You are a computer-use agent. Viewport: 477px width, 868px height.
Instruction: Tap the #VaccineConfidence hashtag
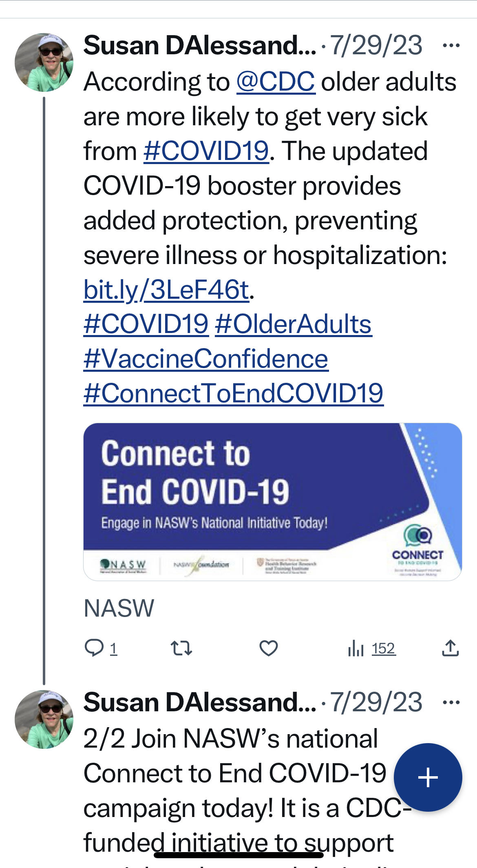tap(206, 359)
